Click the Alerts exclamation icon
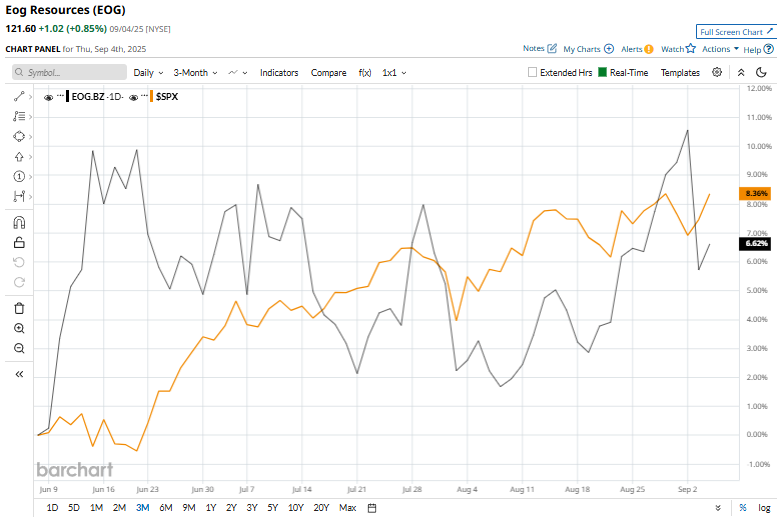This screenshot has width=777, height=521. tap(649, 49)
